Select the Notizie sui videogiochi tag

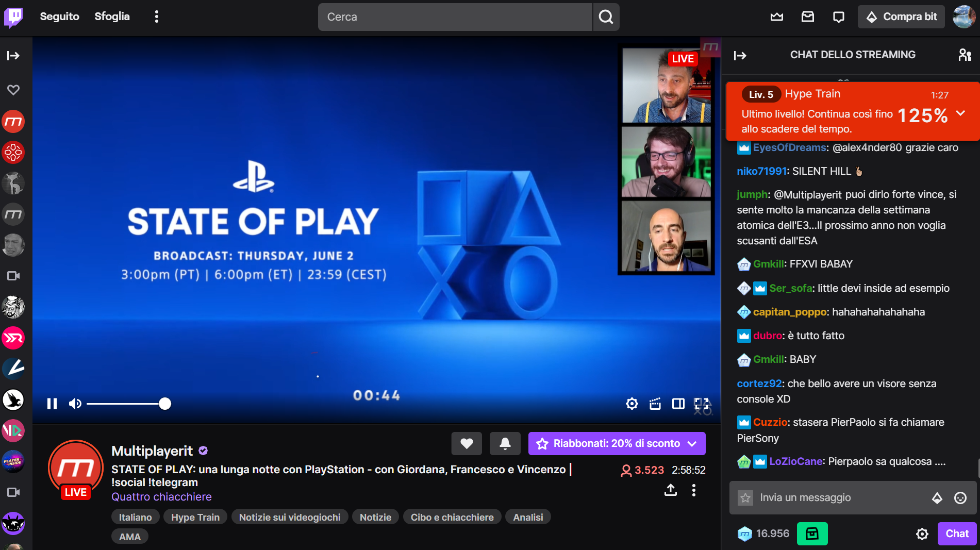click(290, 517)
